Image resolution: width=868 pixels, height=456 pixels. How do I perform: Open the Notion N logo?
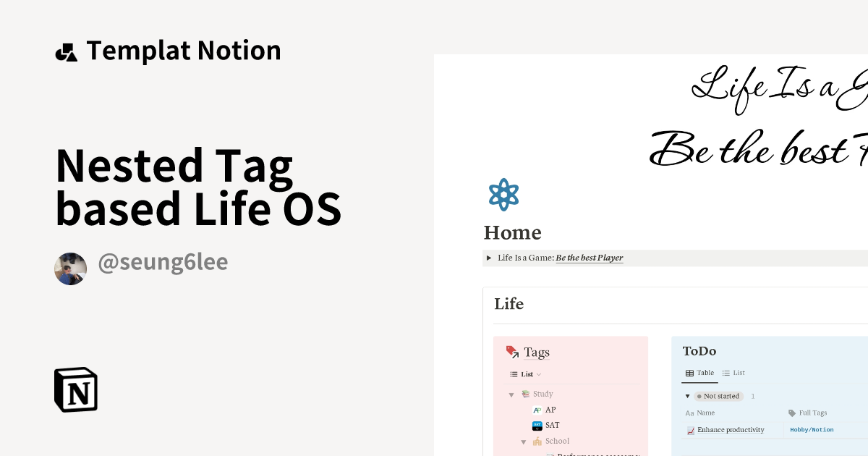click(x=75, y=389)
